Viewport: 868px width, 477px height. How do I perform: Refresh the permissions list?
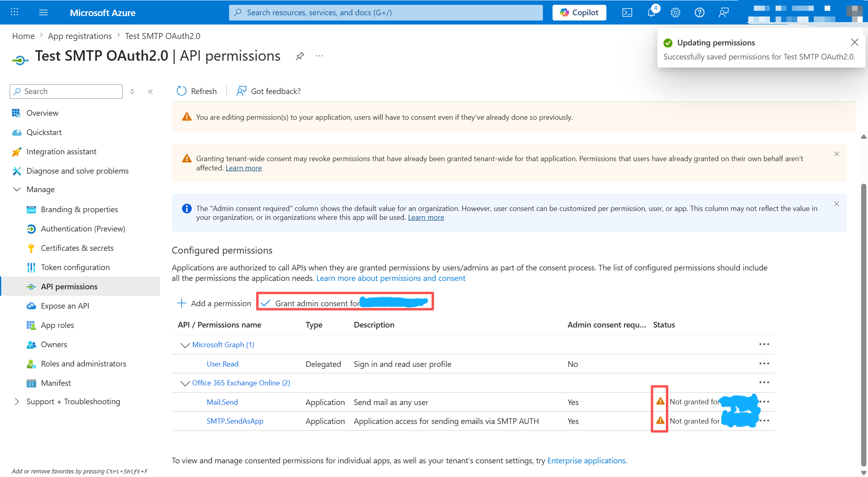pyautogui.click(x=197, y=91)
